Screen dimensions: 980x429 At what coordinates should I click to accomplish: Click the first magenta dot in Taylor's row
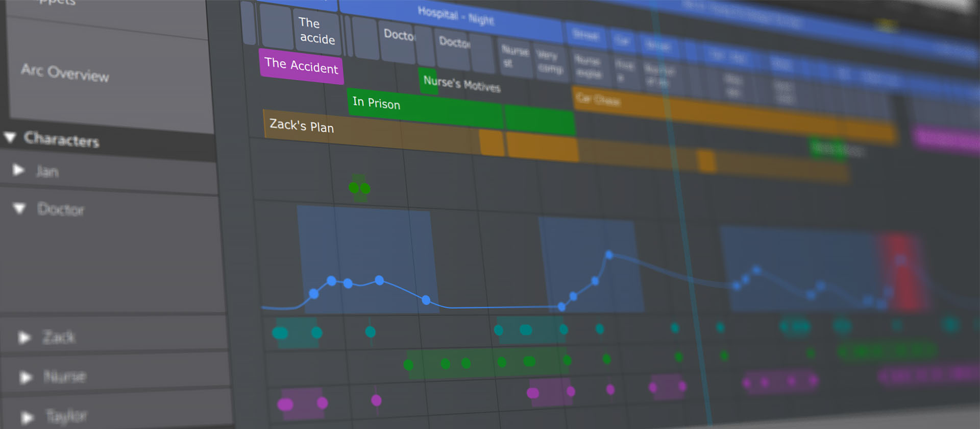click(285, 404)
